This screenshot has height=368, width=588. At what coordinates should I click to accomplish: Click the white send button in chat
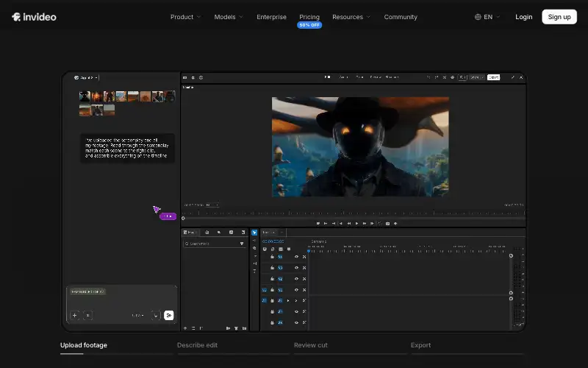click(169, 316)
